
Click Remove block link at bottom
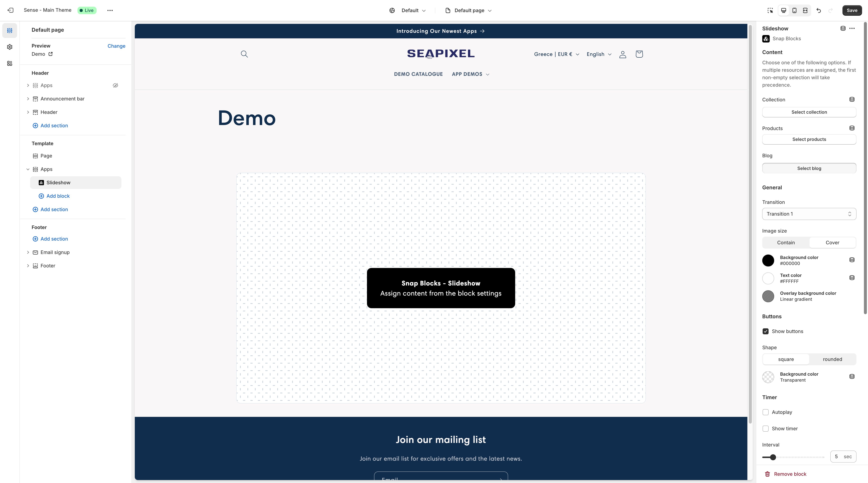point(785,474)
